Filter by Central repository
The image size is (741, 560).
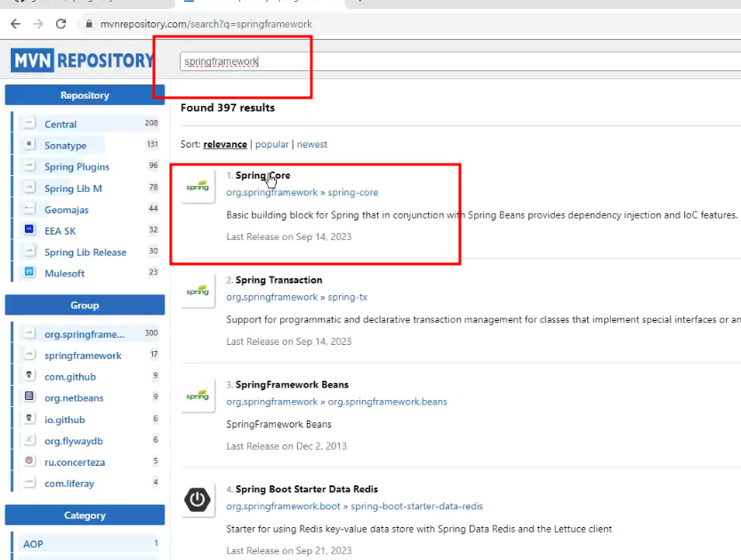coord(60,124)
